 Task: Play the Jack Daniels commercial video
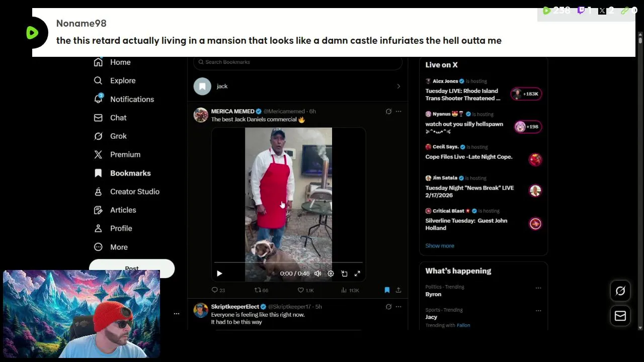[x=219, y=274]
